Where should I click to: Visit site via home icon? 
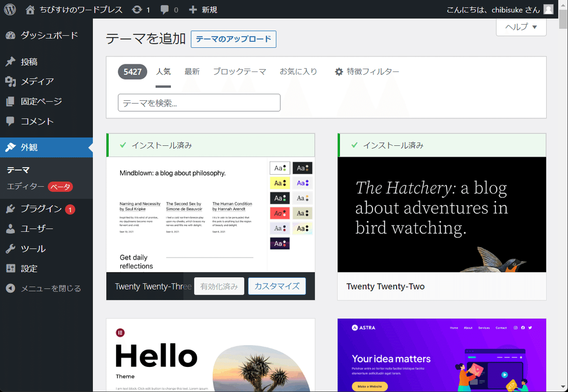tap(30, 9)
